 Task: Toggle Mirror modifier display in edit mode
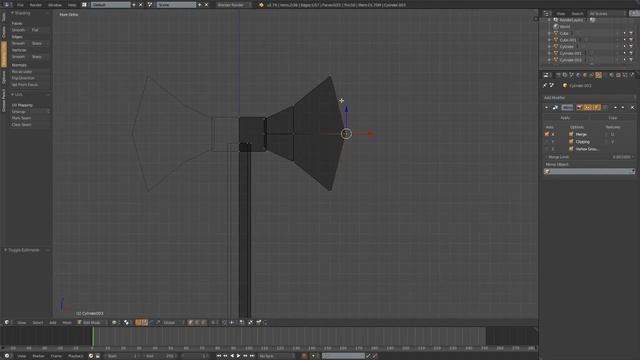[597, 107]
